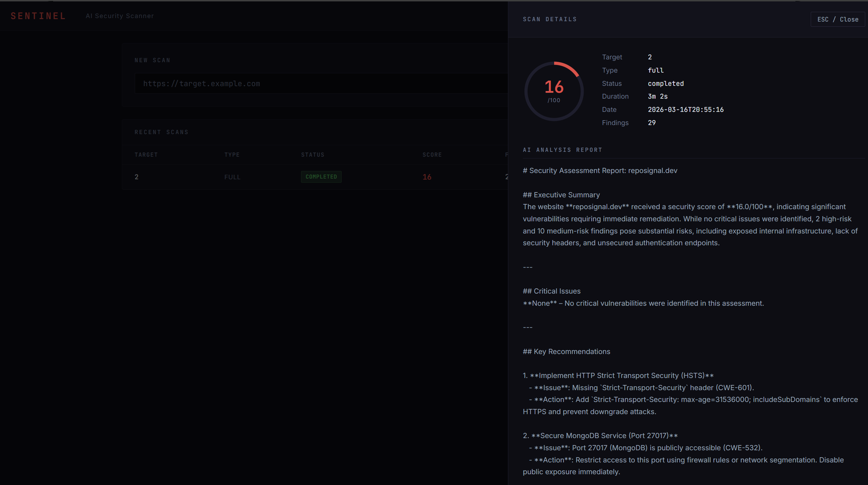Click the scan date value 2026-03-16T20:55:16
Screen dimensions: 868x485
point(685,110)
